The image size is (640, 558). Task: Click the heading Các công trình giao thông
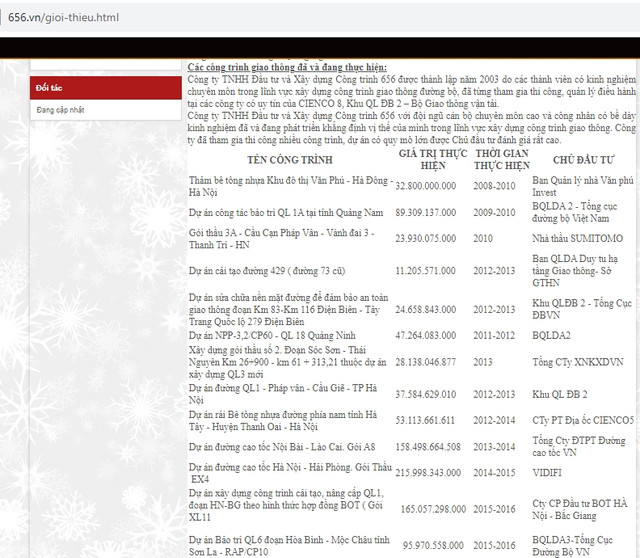[x=275, y=67]
